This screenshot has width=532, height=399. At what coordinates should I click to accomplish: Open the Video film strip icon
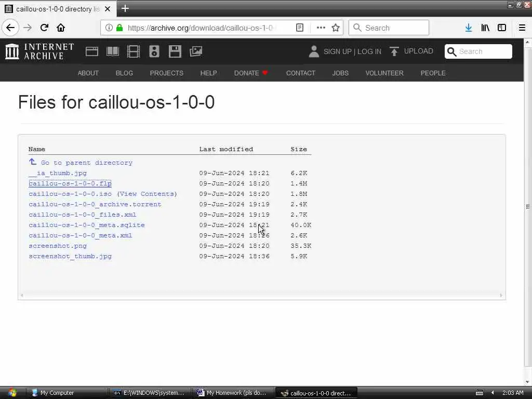click(134, 51)
